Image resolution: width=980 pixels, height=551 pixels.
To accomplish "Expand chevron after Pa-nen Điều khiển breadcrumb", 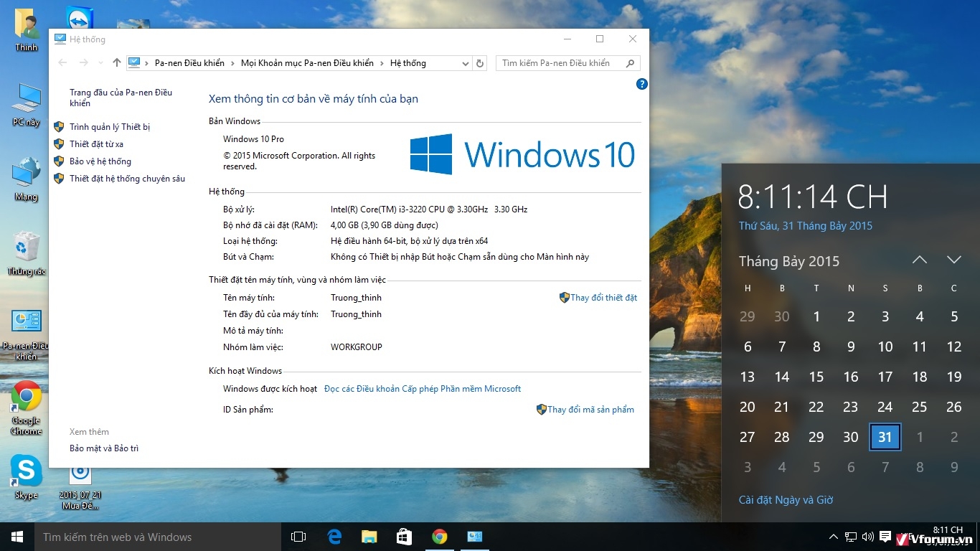I will 232,63.
